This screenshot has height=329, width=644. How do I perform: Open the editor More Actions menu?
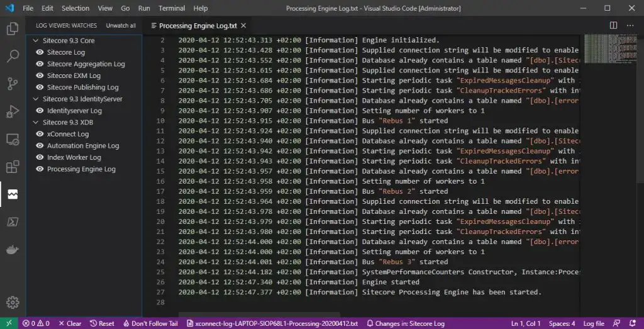pos(630,25)
